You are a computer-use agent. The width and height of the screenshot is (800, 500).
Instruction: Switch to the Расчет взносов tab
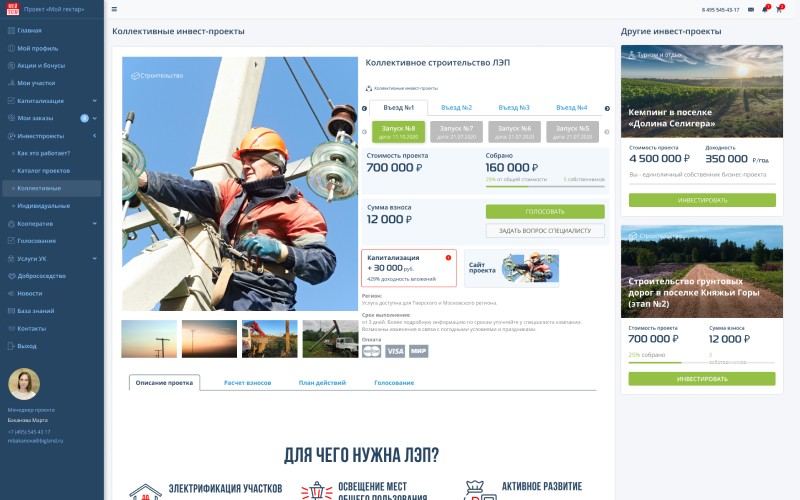[247, 383]
